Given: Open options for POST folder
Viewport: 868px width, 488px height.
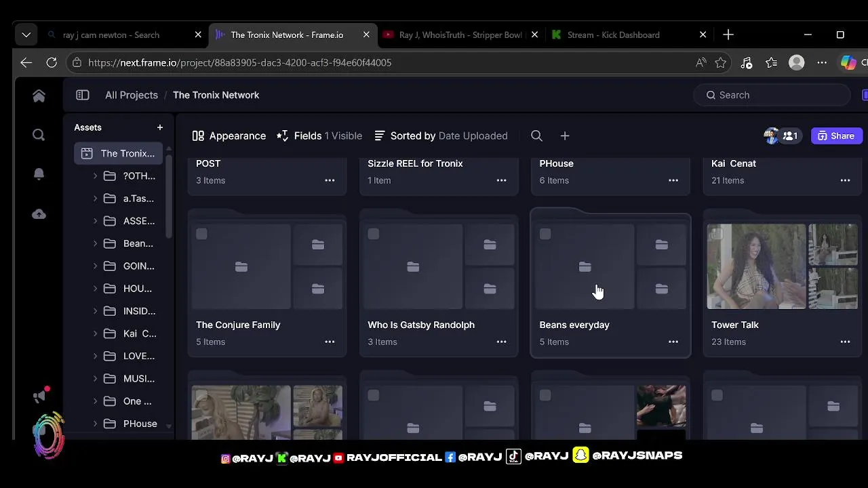Looking at the screenshot, I should click(x=330, y=180).
